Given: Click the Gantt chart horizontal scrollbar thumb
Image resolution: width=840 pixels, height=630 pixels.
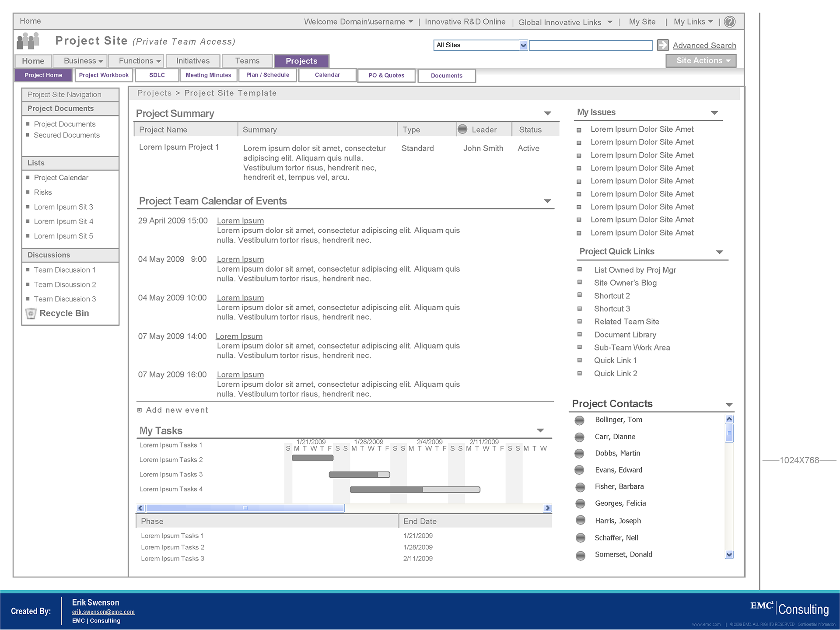Looking at the screenshot, I should (245, 508).
